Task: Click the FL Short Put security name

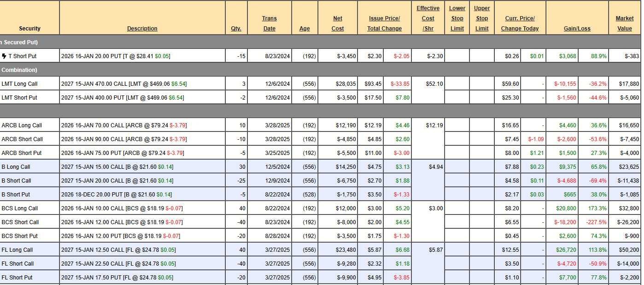Action: [x=20, y=278]
